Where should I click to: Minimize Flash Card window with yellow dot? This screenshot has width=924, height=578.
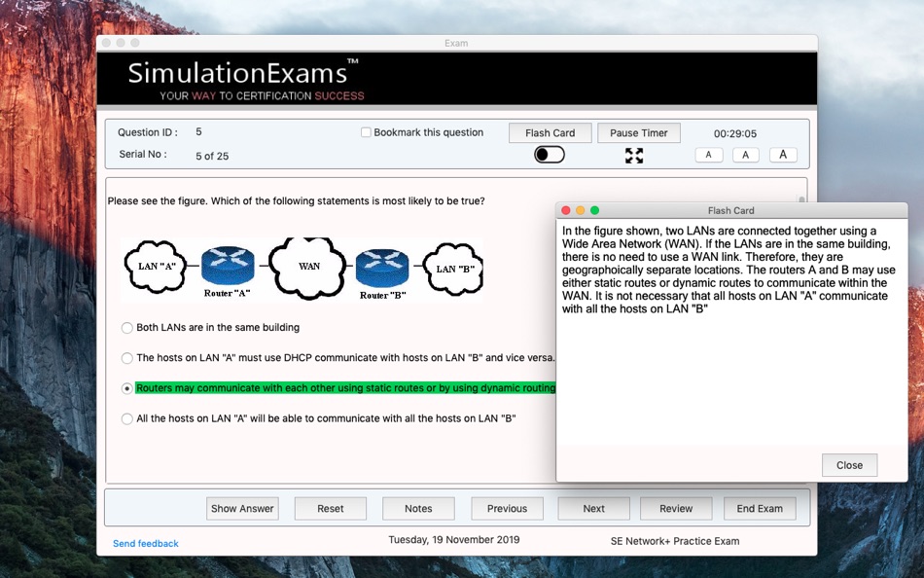point(580,210)
